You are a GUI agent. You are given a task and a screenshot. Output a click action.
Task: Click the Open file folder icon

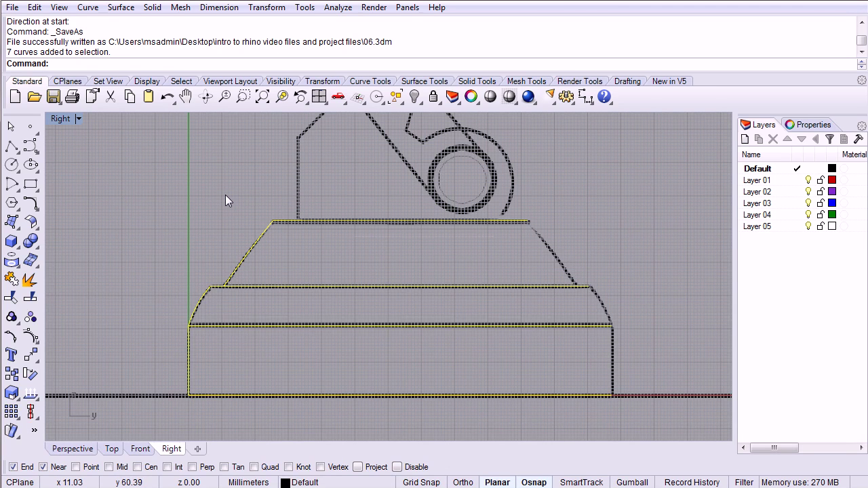click(35, 97)
